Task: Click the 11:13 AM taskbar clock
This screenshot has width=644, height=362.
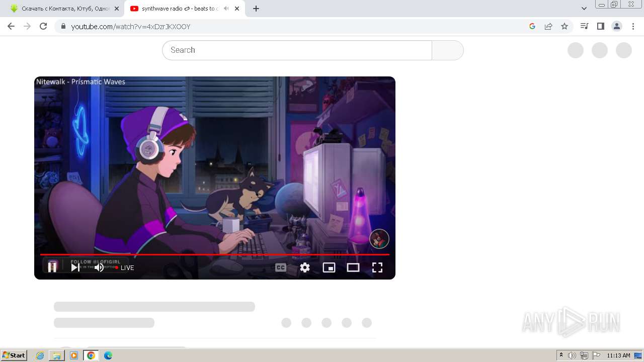Action: point(618,355)
